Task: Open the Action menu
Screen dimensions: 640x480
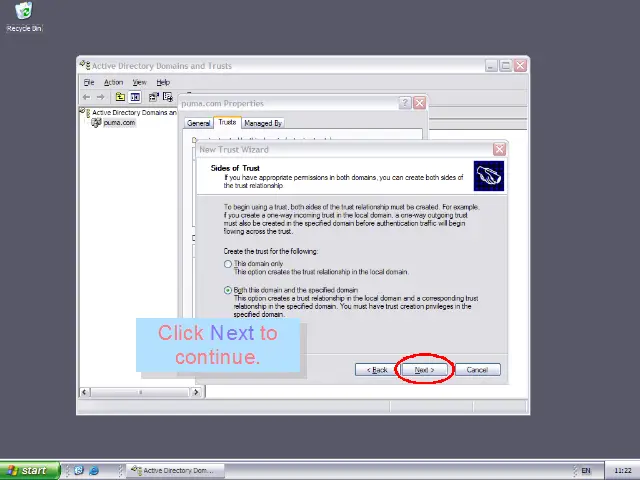Action: (x=113, y=82)
